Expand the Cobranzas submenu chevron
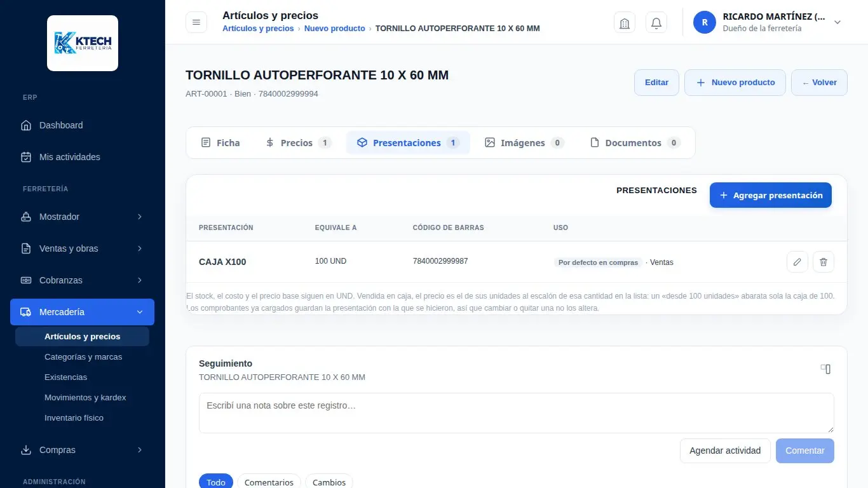Viewport: 868px width, 488px height. tap(140, 280)
